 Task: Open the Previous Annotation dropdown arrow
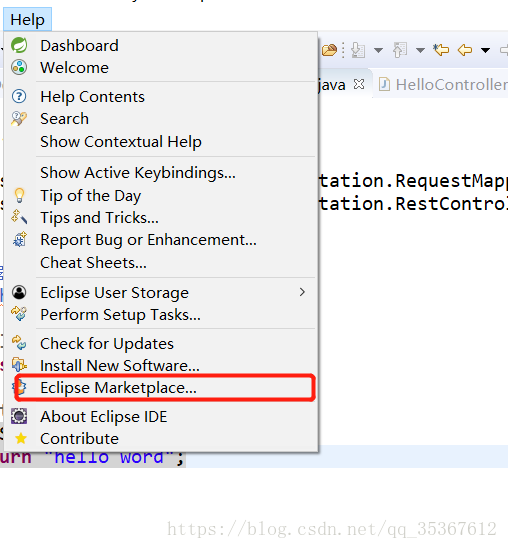pyautogui.click(x=420, y=50)
